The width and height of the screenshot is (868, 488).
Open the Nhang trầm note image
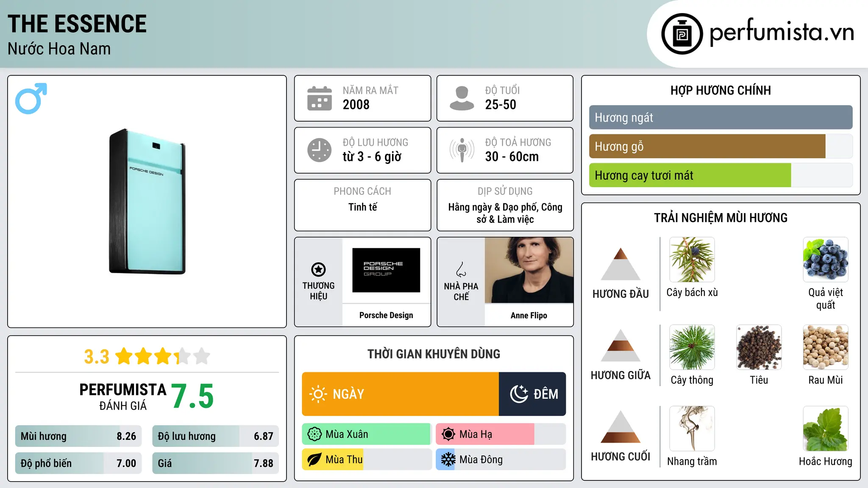[692, 429]
